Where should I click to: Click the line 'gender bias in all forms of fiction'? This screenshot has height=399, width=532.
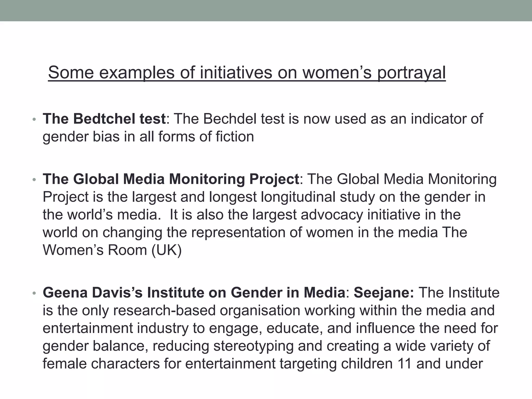tap(148, 137)
